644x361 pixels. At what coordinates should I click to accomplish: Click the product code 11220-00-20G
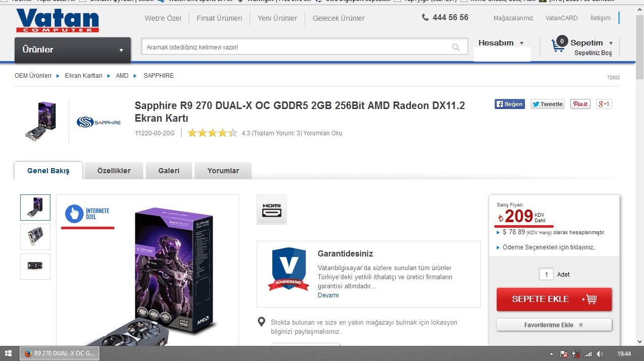pyautogui.click(x=155, y=133)
